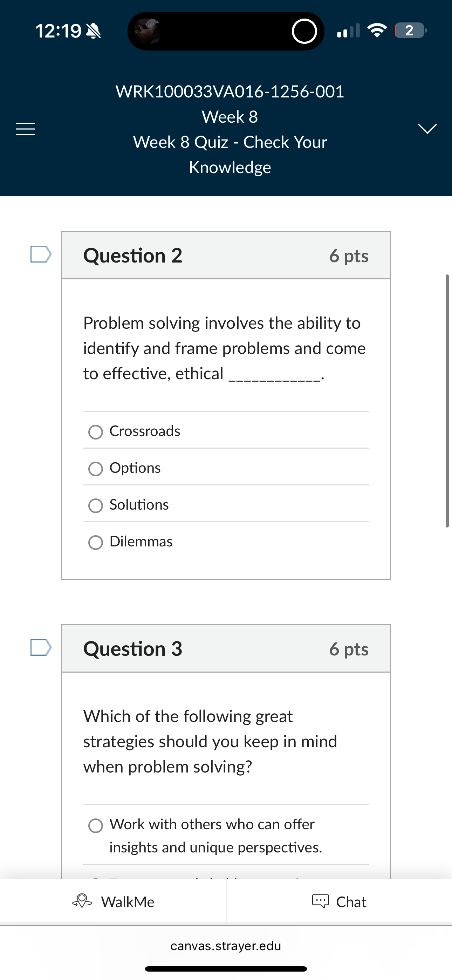This screenshot has width=452, height=980.
Task: Tap the muted bell status icon
Action: [94, 31]
